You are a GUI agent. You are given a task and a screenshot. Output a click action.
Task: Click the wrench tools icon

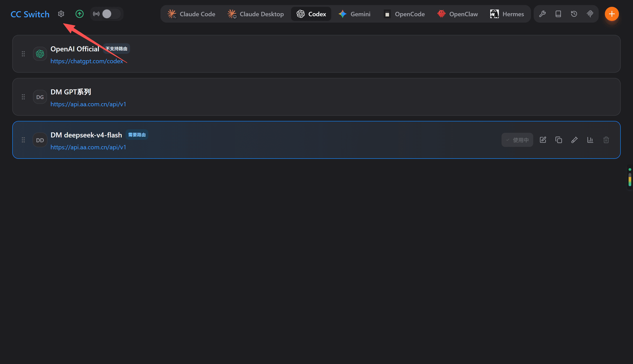(x=542, y=14)
